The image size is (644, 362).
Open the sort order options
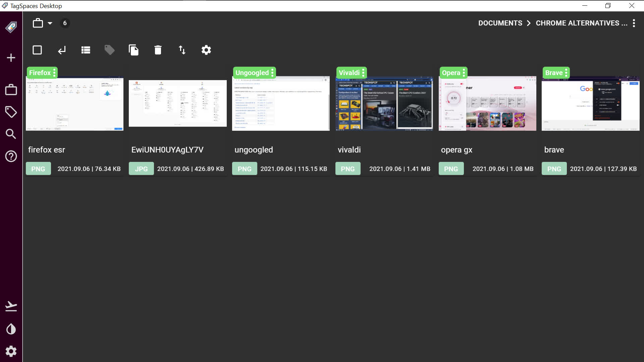(182, 50)
